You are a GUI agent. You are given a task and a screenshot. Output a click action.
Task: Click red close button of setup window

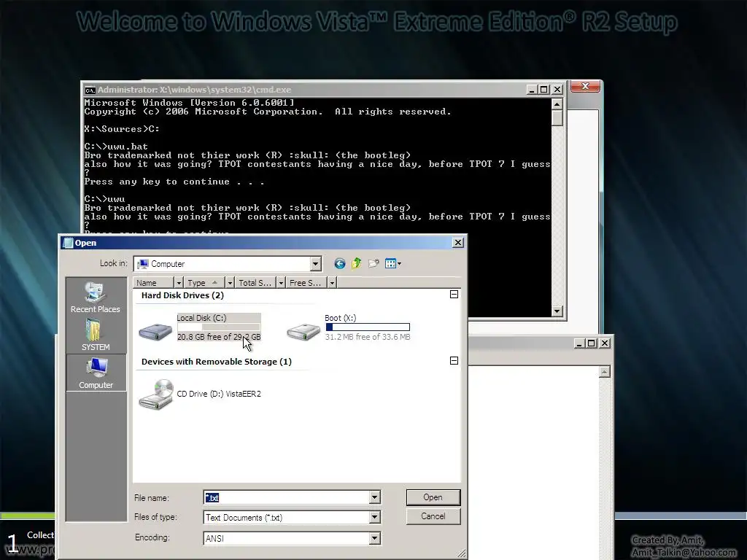[586, 86]
